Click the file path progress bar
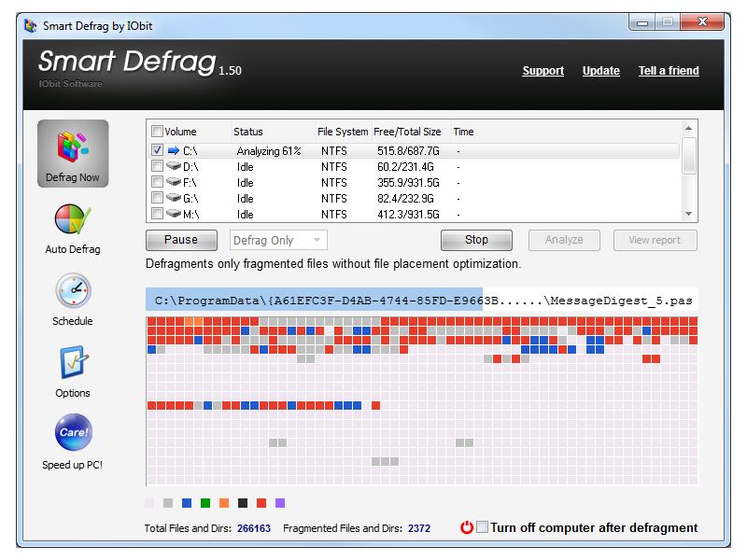The height and width of the screenshot is (560, 747). (422, 300)
